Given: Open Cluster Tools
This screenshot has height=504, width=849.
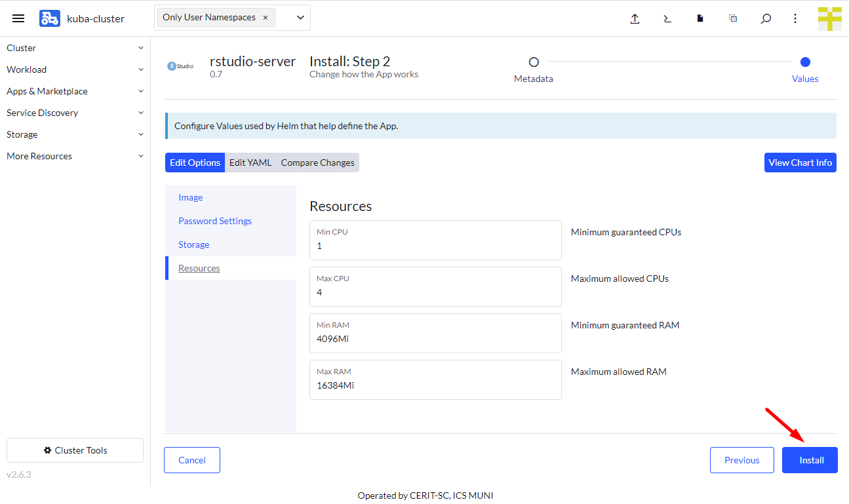Looking at the screenshot, I should (x=74, y=450).
